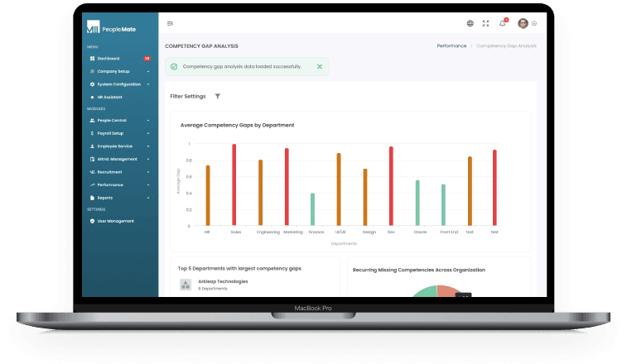Click the green Finance bar

click(312, 209)
